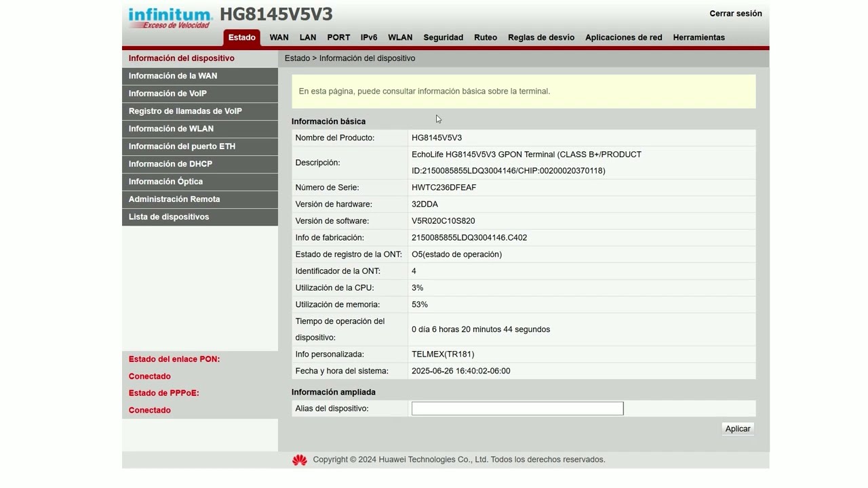868x488 pixels.
Task: Click the page description notice text
Action: pyautogui.click(x=425, y=91)
